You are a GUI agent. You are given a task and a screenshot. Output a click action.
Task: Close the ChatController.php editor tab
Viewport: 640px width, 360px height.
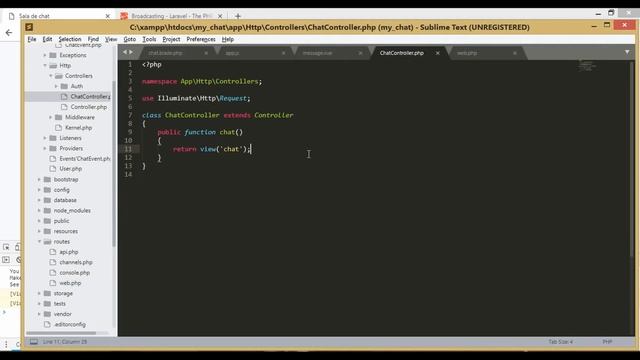coord(438,53)
